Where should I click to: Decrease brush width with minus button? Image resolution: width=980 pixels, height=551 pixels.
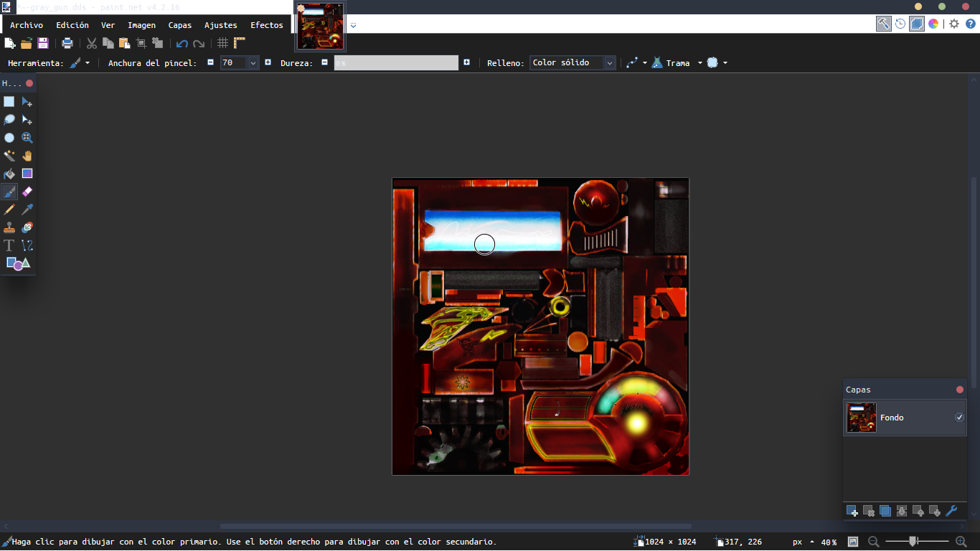click(210, 62)
